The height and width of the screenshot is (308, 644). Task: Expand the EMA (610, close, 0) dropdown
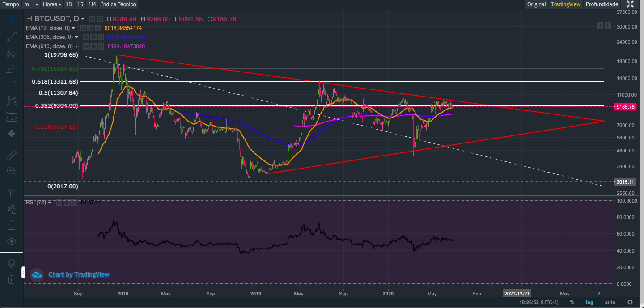click(x=76, y=46)
